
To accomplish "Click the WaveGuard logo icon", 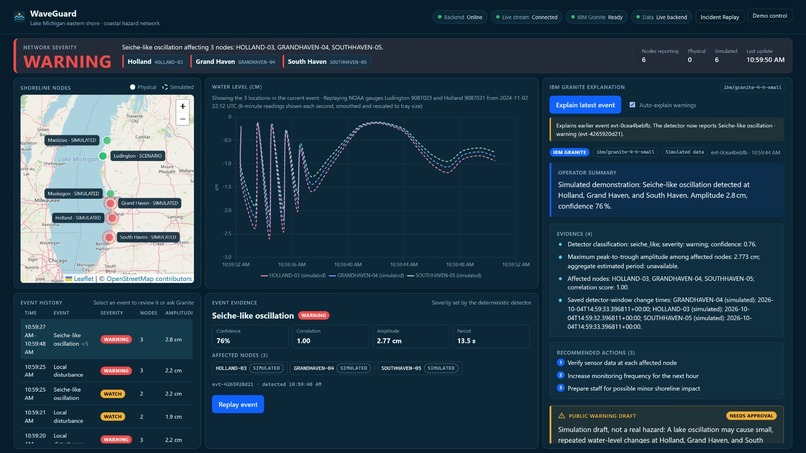I will [19, 17].
